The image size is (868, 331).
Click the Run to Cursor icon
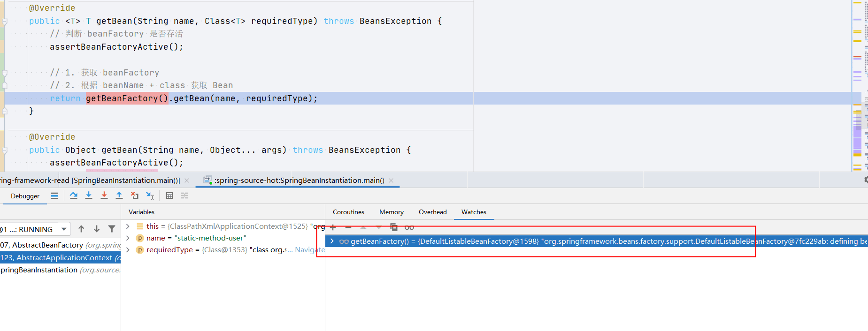pyautogui.click(x=150, y=196)
